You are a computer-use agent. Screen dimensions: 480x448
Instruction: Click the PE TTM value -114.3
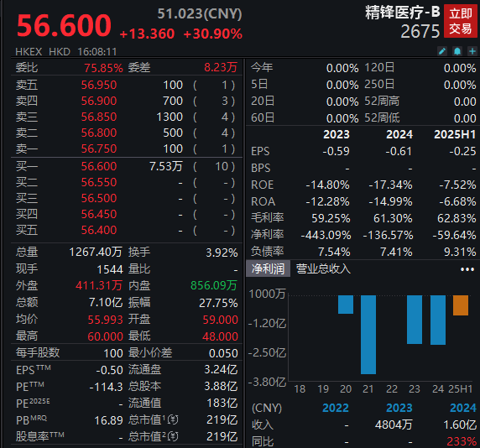(x=107, y=387)
